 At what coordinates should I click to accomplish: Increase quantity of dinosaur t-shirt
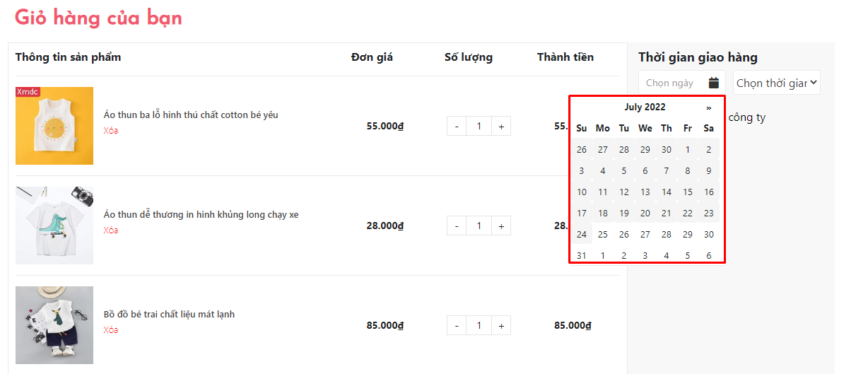(x=501, y=226)
